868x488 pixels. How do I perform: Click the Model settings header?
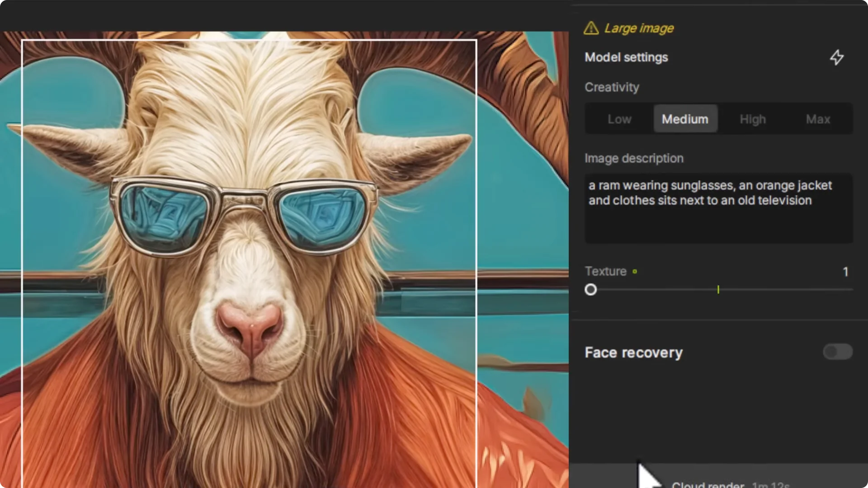pyautogui.click(x=626, y=57)
